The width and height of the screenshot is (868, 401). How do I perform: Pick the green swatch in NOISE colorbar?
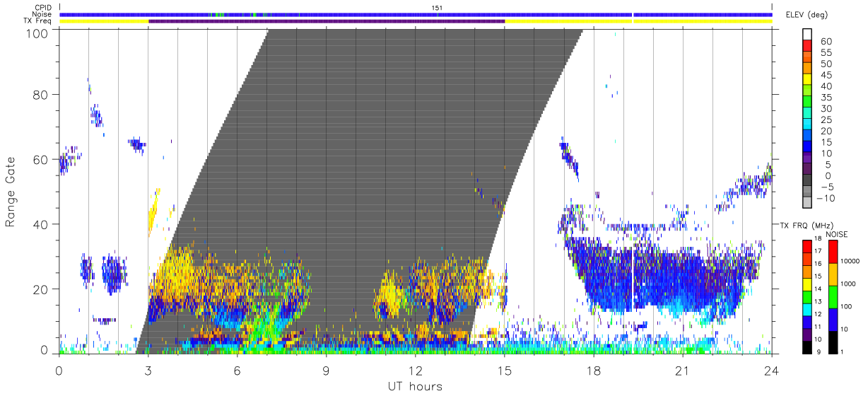coord(833,297)
